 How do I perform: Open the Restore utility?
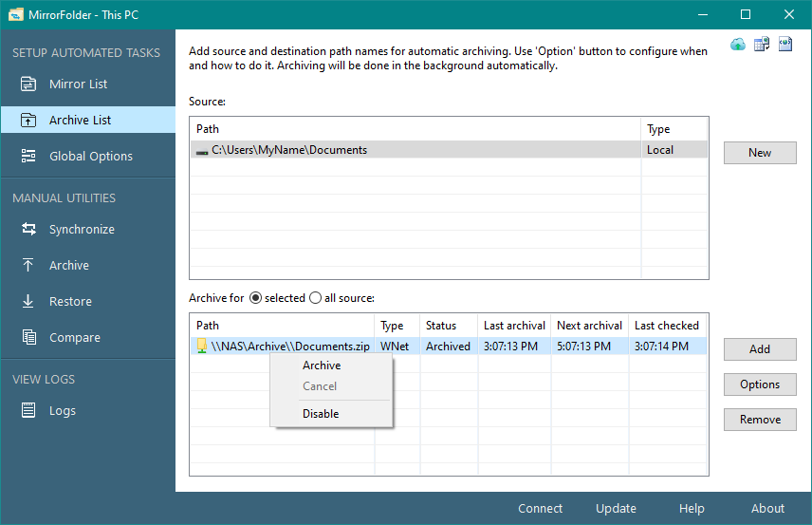88,301
